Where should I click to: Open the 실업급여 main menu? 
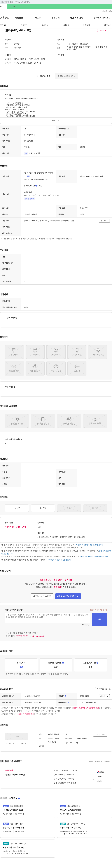coord(56,18)
